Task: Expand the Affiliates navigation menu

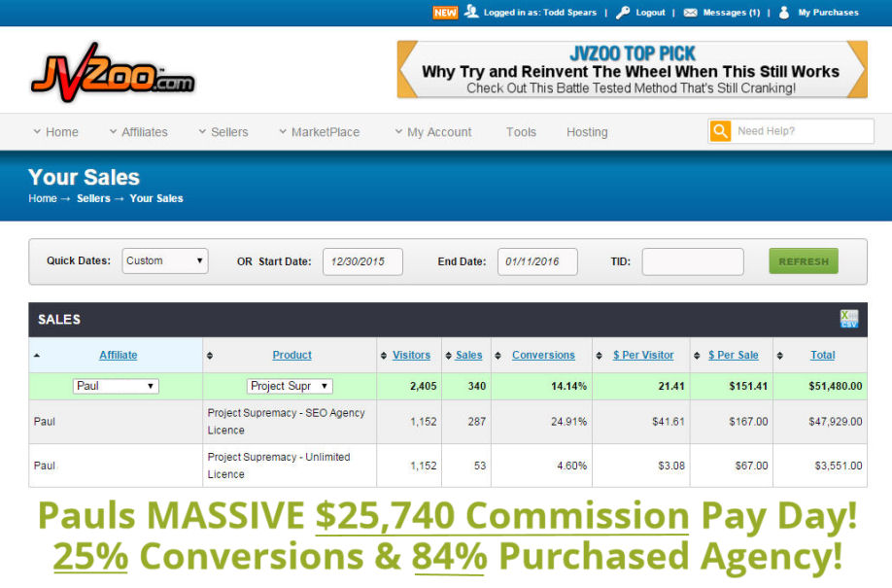Action: point(139,132)
